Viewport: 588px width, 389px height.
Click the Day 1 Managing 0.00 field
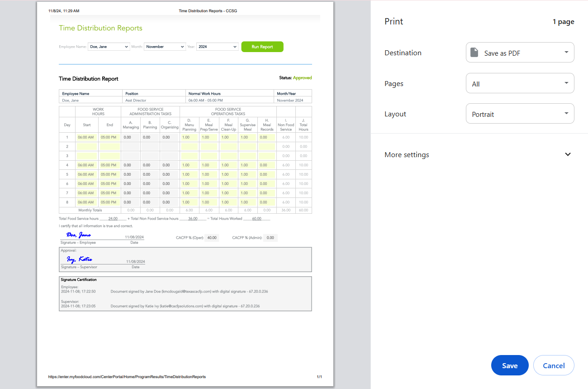click(131, 137)
